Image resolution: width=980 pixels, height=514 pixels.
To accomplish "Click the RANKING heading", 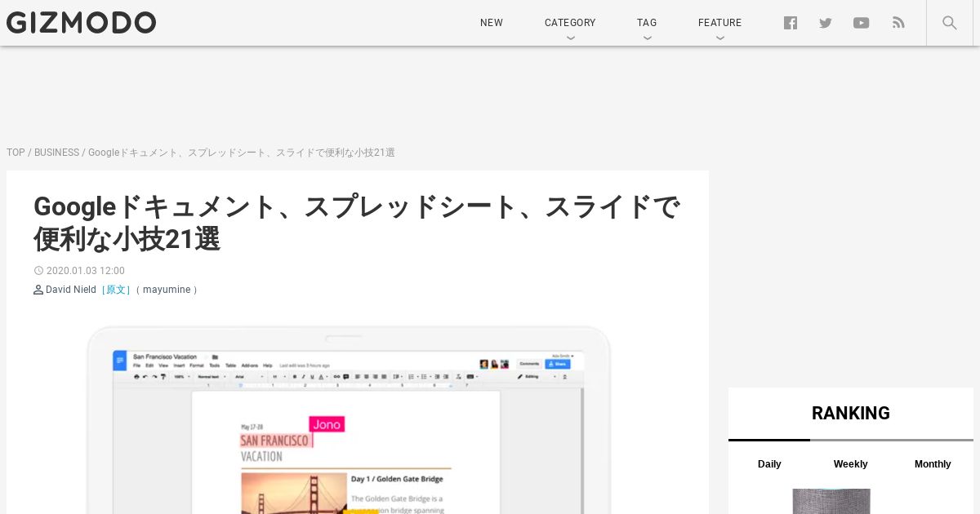I will click(x=851, y=413).
